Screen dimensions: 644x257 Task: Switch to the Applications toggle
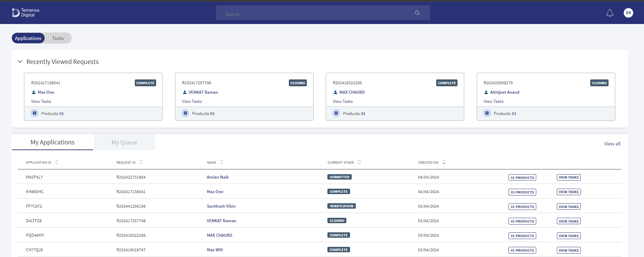point(28,38)
